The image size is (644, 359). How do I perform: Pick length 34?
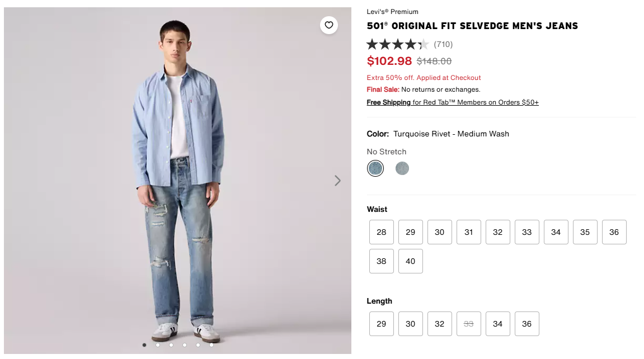(x=498, y=324)
